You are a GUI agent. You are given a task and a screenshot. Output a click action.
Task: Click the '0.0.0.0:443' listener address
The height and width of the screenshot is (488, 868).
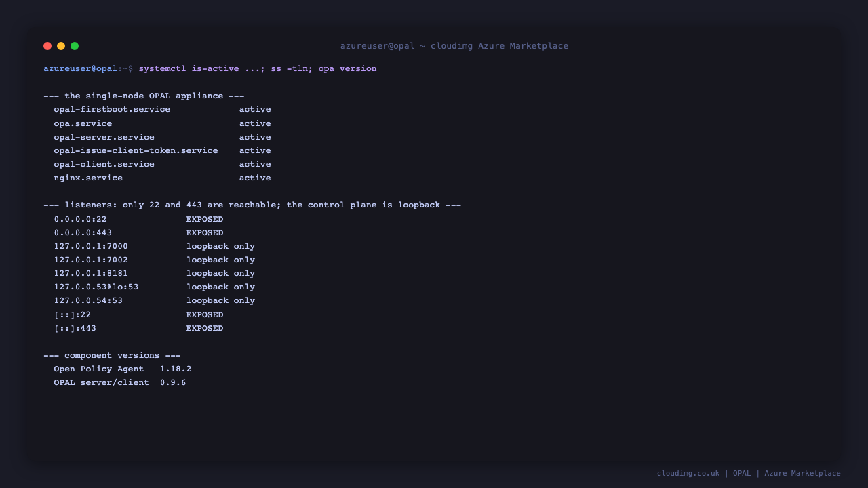[83, 232]
